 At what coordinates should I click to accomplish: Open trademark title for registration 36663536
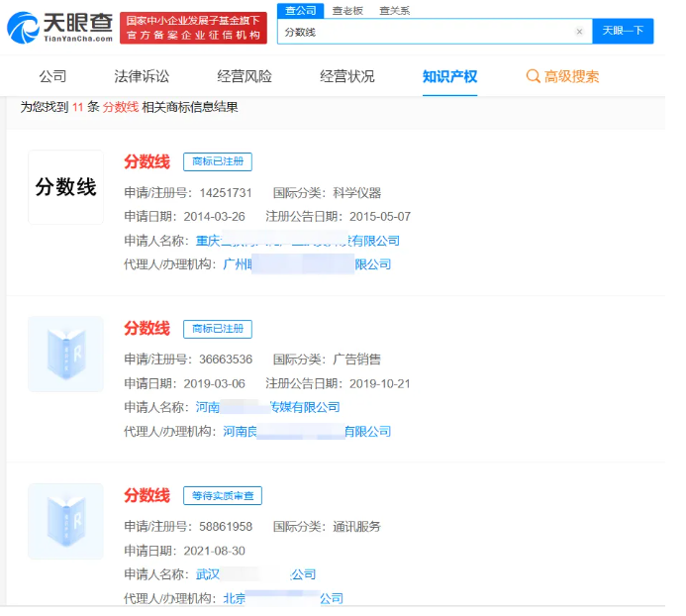(147, 329)
